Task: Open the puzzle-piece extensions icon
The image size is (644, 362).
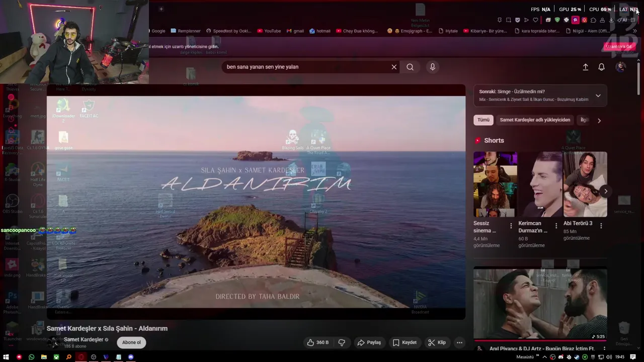Action: (x=593, y=20)
